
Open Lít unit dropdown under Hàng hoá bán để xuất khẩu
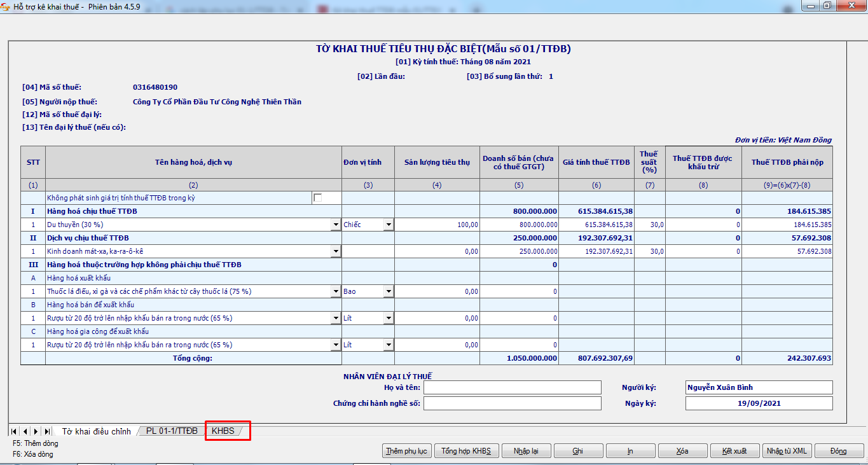click(389, 318)
